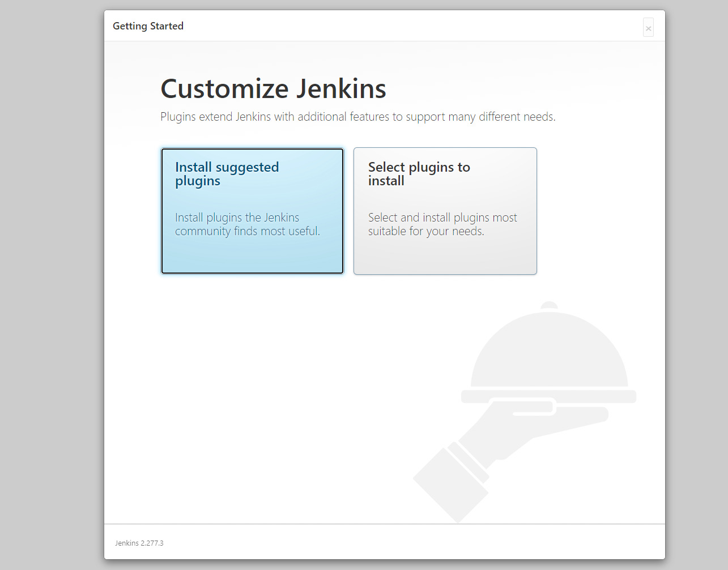This screenshot has width=728, height=570.
Task: Click the Getting Started dialog title
Action: (x=148, y=26)
